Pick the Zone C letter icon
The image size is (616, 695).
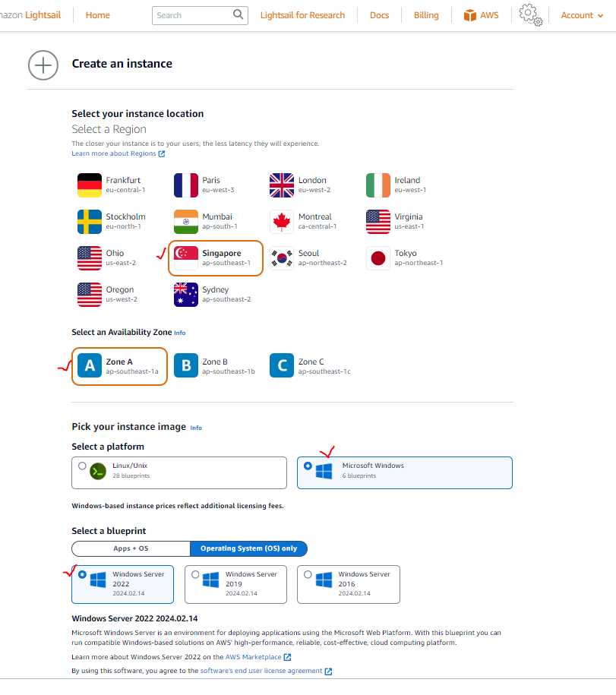coord(281,365)
